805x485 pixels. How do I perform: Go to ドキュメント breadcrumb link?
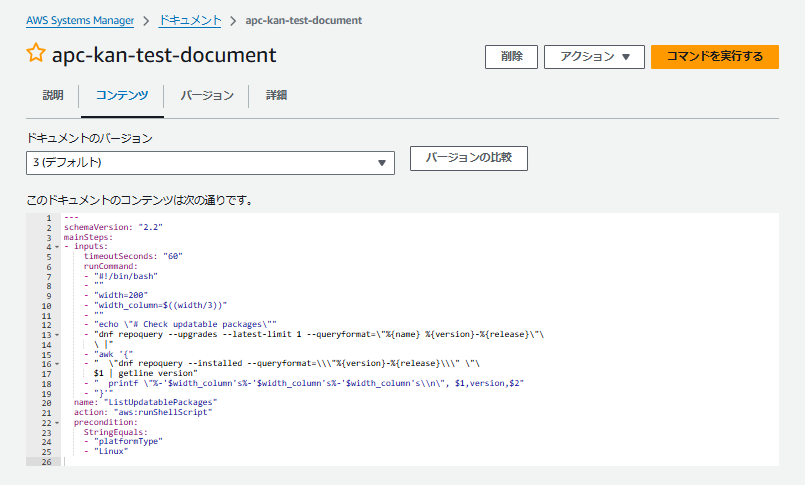click(190, 21)
